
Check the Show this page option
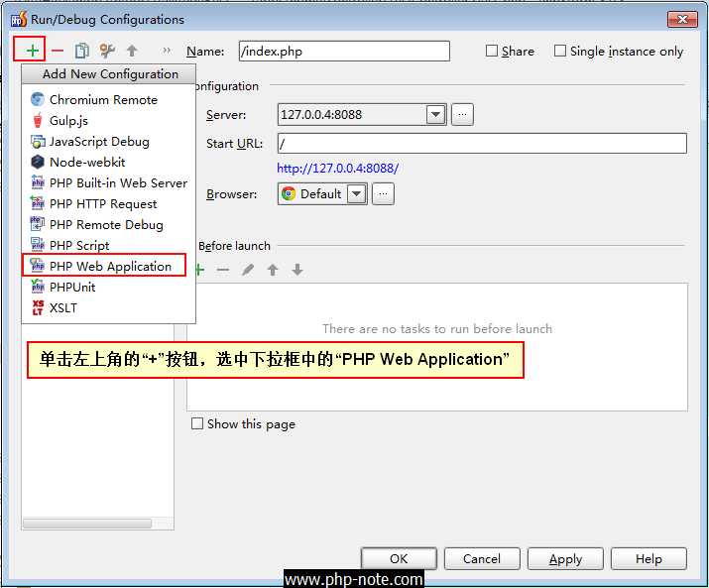coord(197,423)
